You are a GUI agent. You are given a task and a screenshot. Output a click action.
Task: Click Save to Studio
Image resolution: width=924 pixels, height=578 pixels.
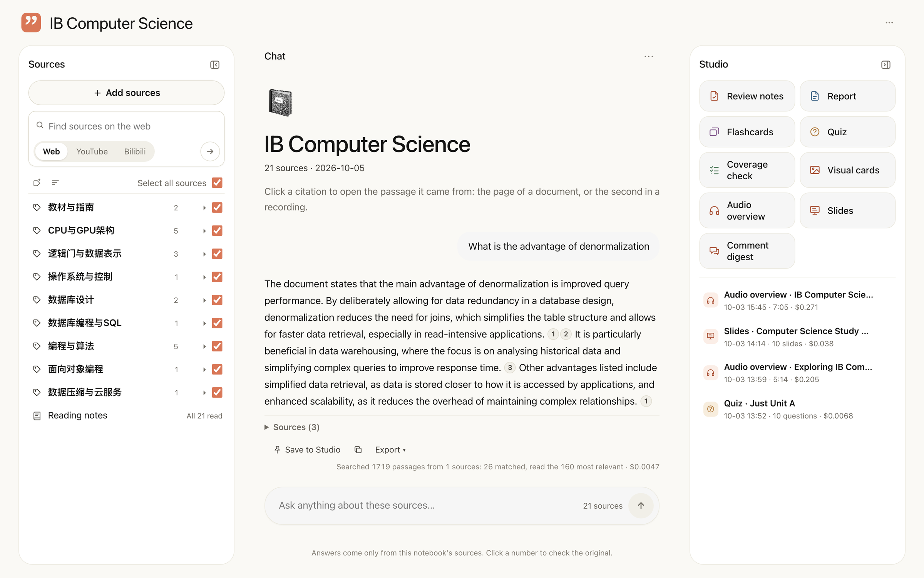(x=307, y=450)
